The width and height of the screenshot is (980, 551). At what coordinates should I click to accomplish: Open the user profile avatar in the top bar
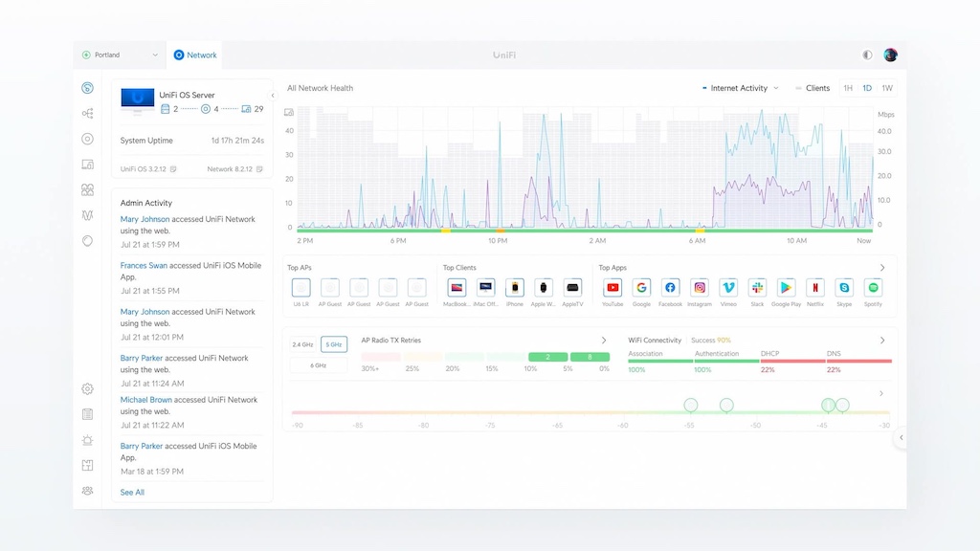891,55
